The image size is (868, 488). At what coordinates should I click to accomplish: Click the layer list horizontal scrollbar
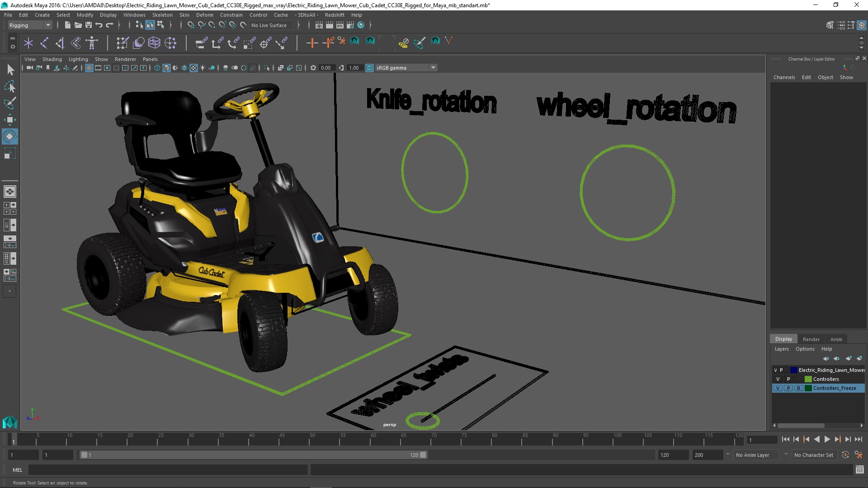coord(801,426)
